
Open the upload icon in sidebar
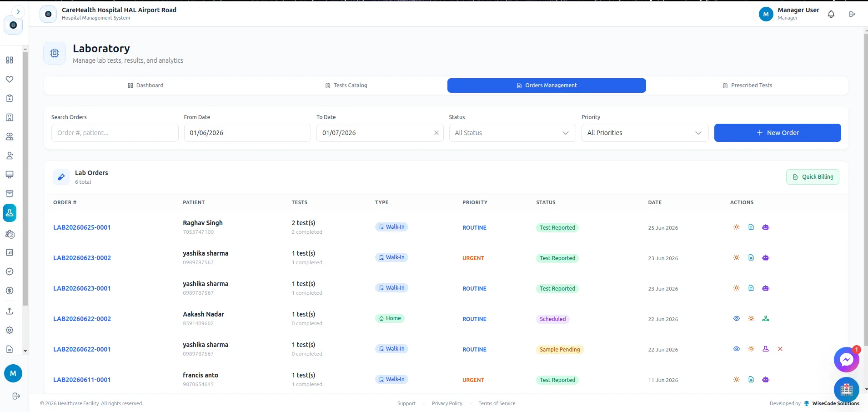(x=10, y=311)
